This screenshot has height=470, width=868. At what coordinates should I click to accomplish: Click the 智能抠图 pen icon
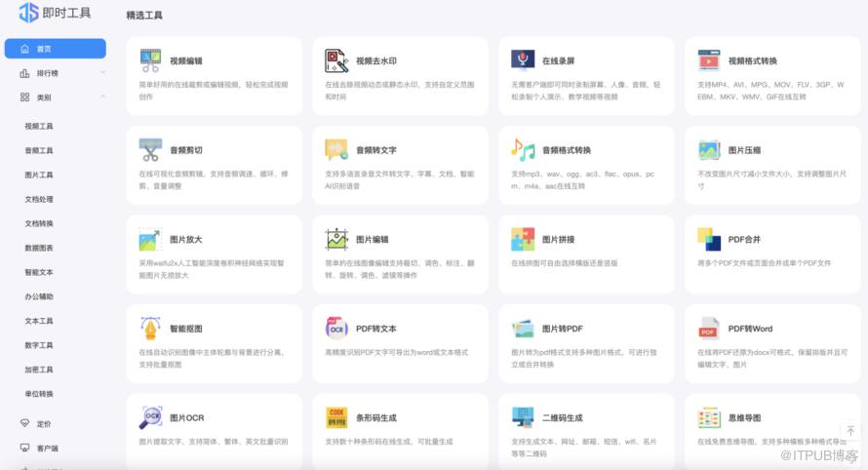(x=150, y=329)
